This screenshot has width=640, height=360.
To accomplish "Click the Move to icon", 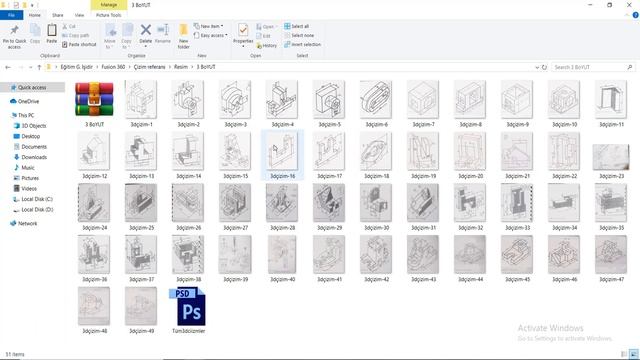I will 110,30.
